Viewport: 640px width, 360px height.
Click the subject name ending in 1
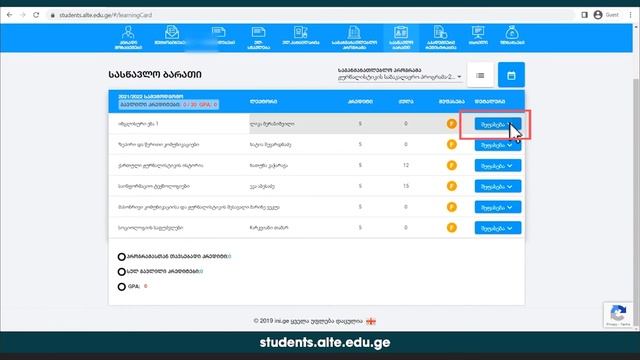(x=138, y=124)
